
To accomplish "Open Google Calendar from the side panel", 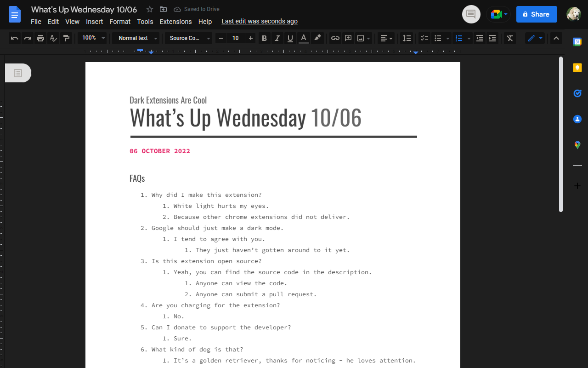I will point(577,41).
